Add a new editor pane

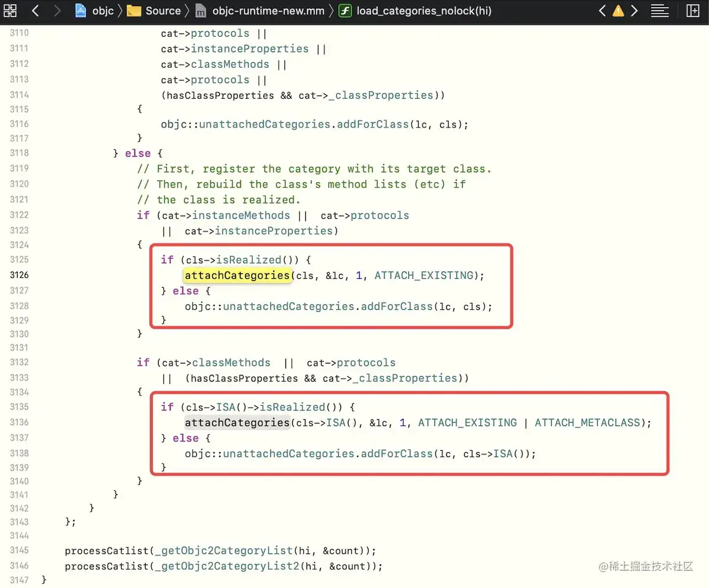(692, 11)
